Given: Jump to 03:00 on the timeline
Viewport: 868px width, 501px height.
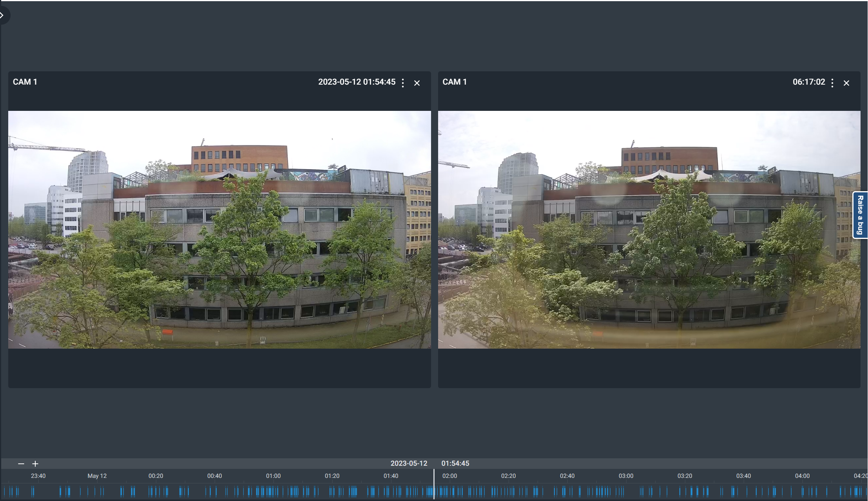Looking at the screenshot, I should point(626,476).
